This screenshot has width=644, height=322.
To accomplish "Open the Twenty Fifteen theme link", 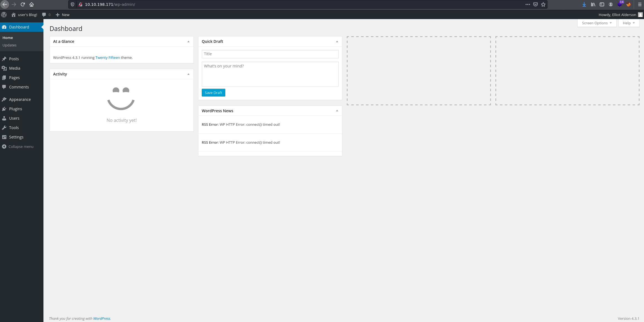I will [108, 57].
